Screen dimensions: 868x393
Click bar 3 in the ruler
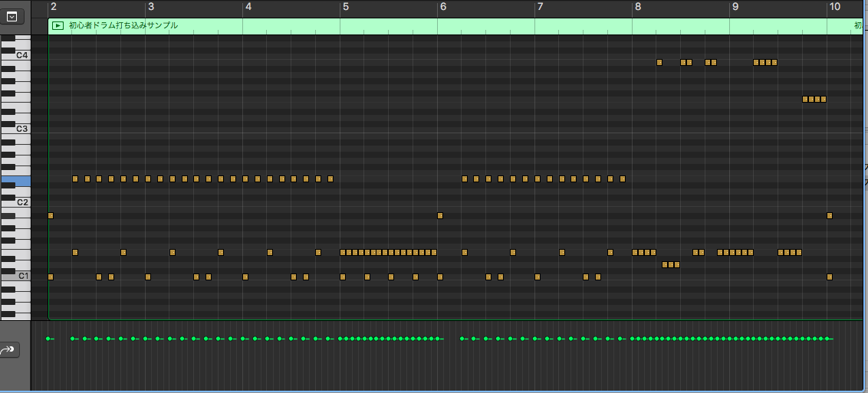(151, 7)
